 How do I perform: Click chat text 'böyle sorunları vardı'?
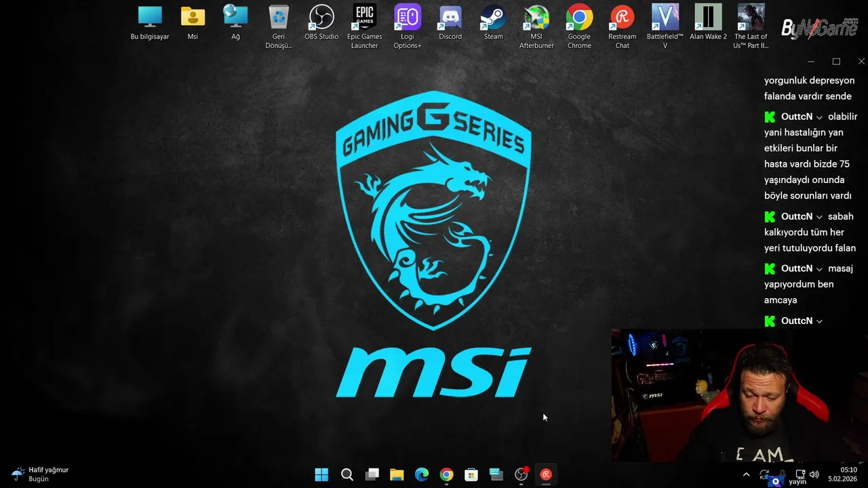[x=808, y=196]
